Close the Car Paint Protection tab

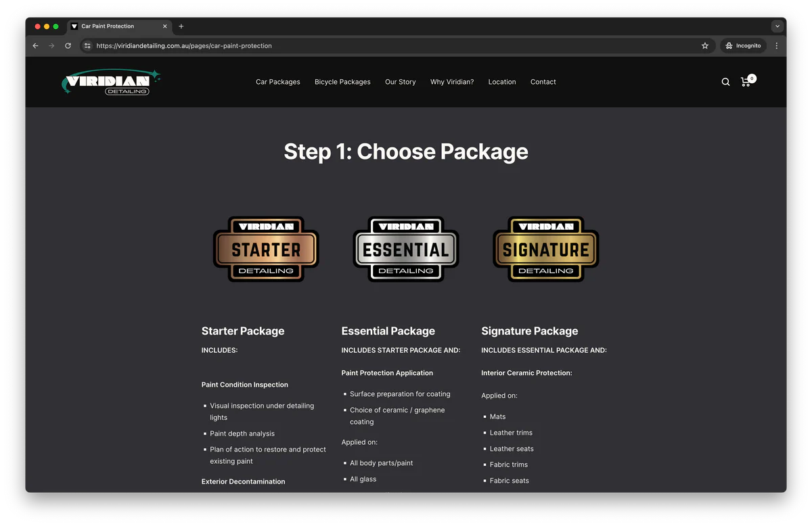[164, 26]
